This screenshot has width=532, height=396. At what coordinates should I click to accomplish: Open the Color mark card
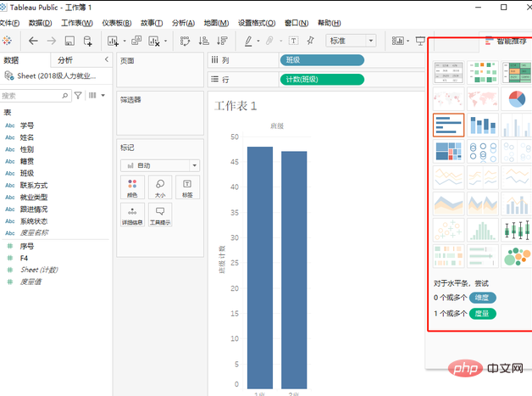coord(132,187)
